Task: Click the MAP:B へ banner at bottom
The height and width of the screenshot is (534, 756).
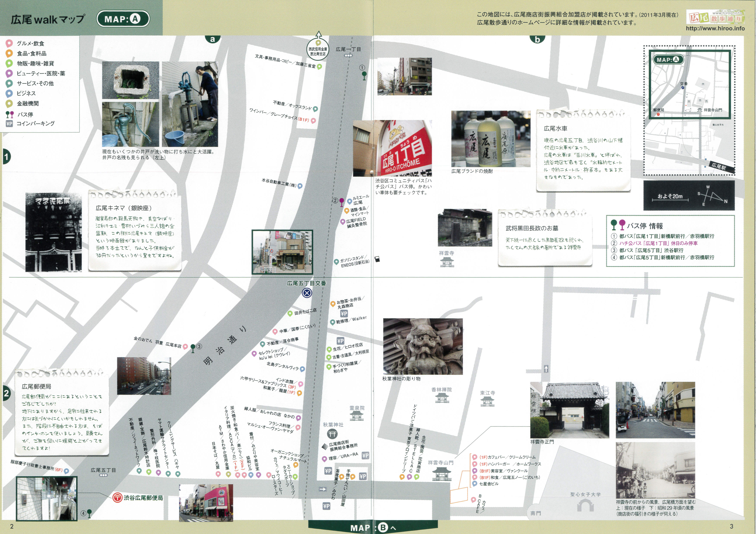Action: tap(373, 527)
